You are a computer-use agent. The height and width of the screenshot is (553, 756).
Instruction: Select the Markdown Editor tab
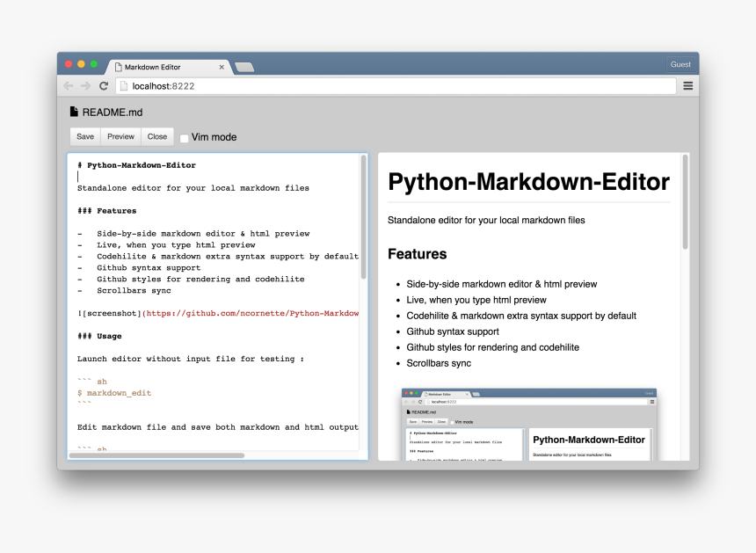coord(169,67)
